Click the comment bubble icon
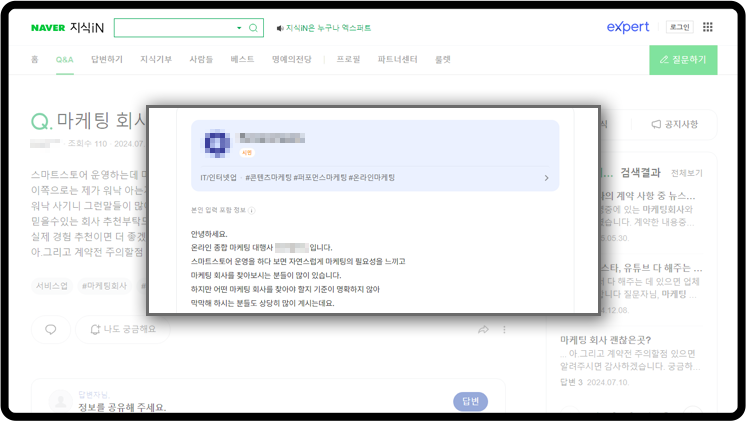746x421 pixels. 50,328
